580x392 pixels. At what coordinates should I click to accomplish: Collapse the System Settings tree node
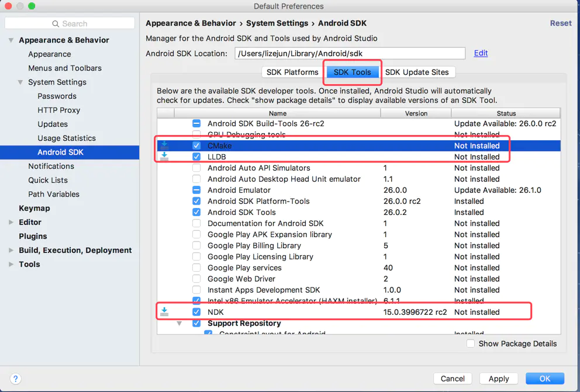(20, 82)
